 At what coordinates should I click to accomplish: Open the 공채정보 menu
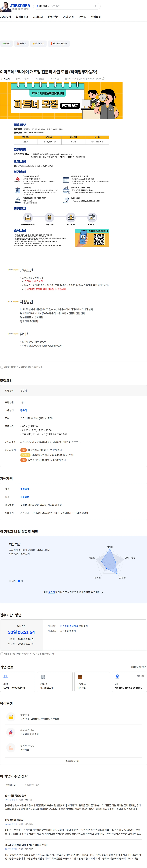[38, 17]
